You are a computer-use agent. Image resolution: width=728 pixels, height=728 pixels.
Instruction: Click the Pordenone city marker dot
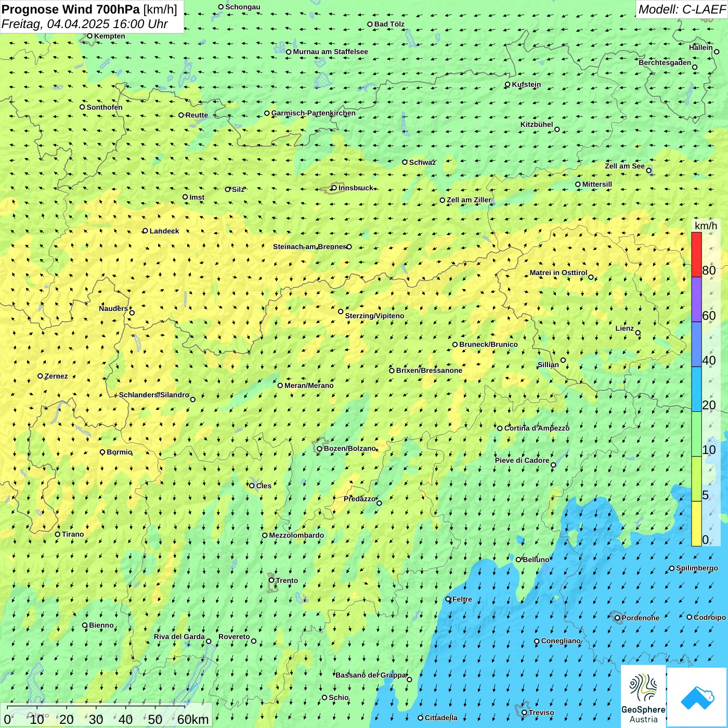[x=617, y=618]
